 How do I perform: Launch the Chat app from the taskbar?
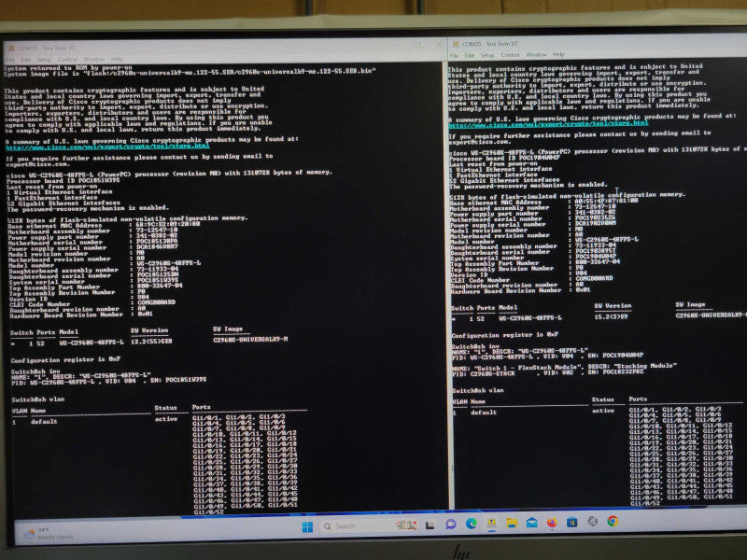[451, 525]
